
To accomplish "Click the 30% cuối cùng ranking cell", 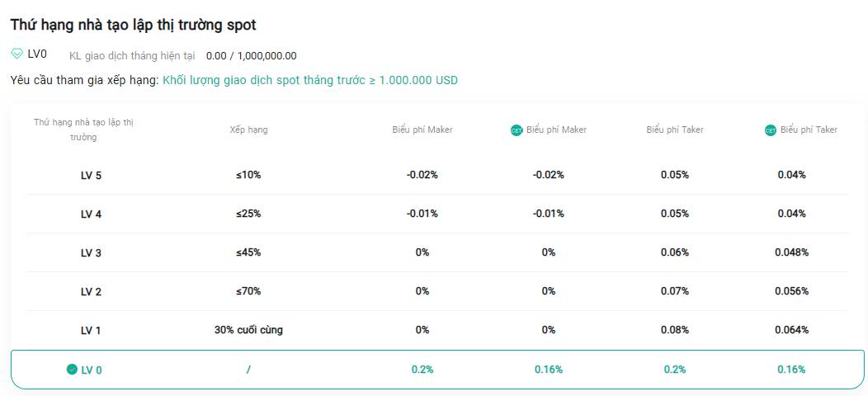I will pyautogui.click(x=248, y=330).
